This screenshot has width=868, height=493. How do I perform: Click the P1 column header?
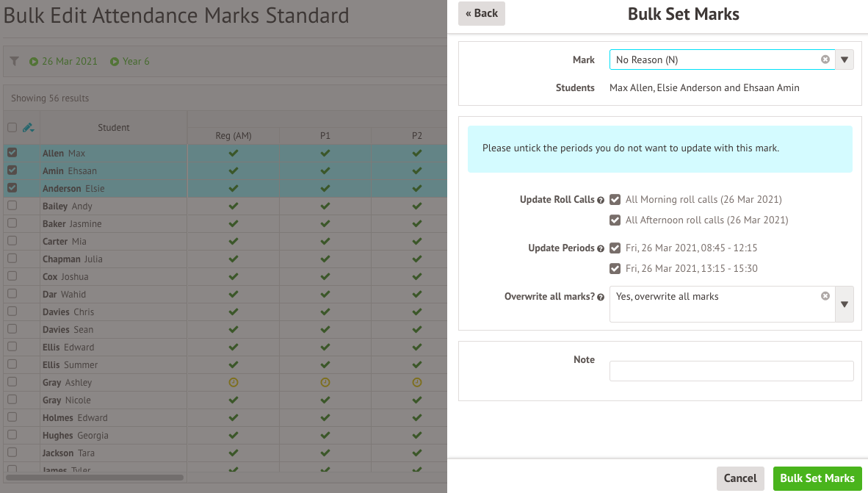point(325,136)
